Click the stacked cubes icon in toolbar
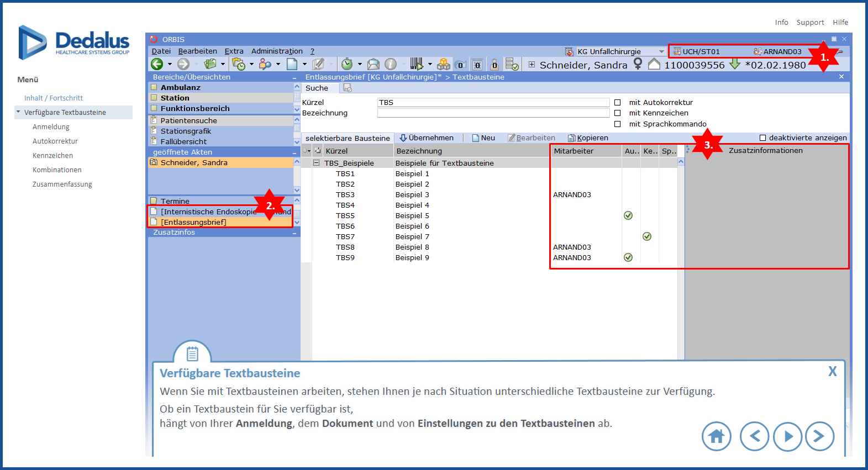 pyautogui.click(x=443, y=65)
